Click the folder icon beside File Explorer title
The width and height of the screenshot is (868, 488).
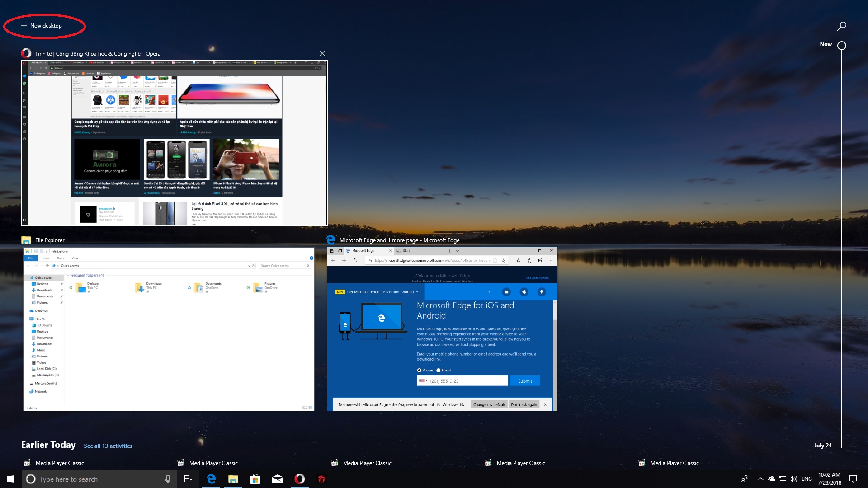pos(26,240)
